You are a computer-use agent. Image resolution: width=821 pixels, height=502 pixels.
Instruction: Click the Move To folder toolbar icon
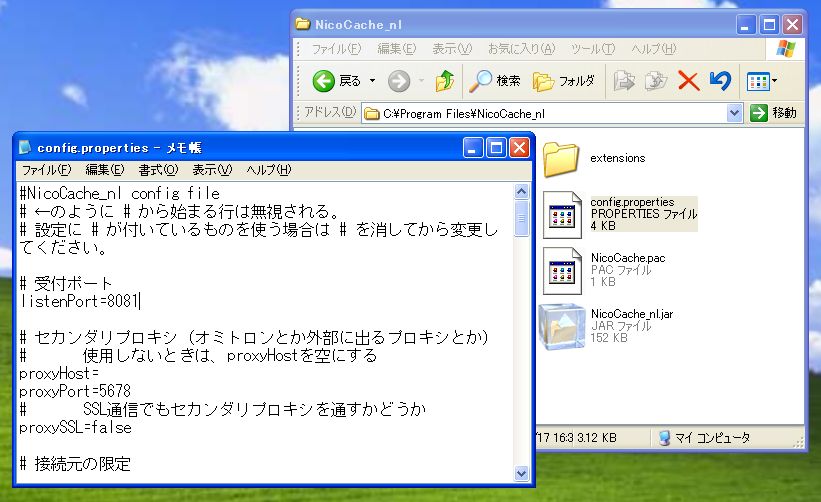coord(624,81)
